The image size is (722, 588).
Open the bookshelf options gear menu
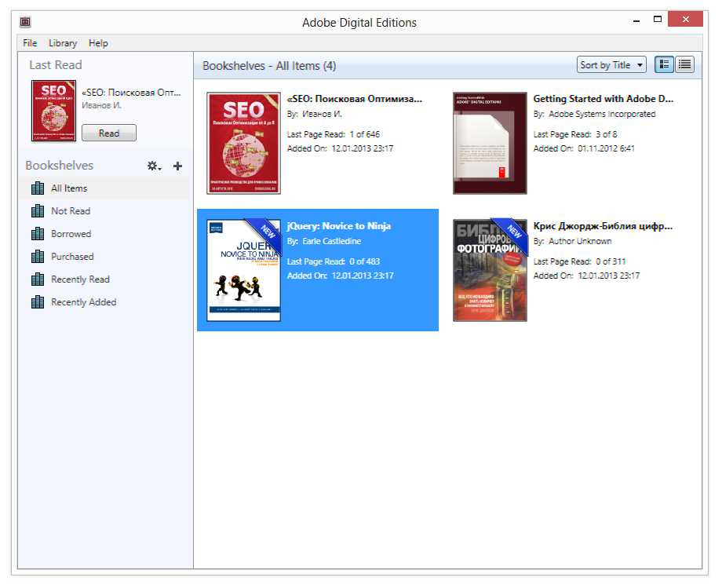pos(155,166)
